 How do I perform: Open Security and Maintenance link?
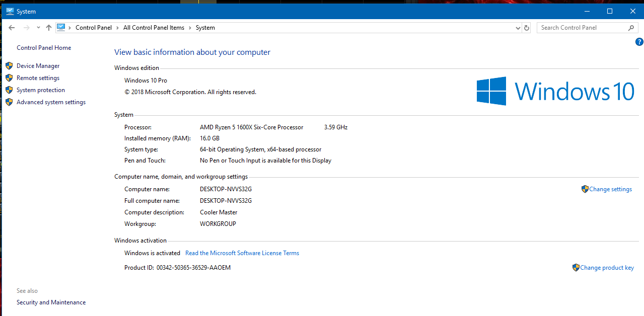click(x=51, y=302)
